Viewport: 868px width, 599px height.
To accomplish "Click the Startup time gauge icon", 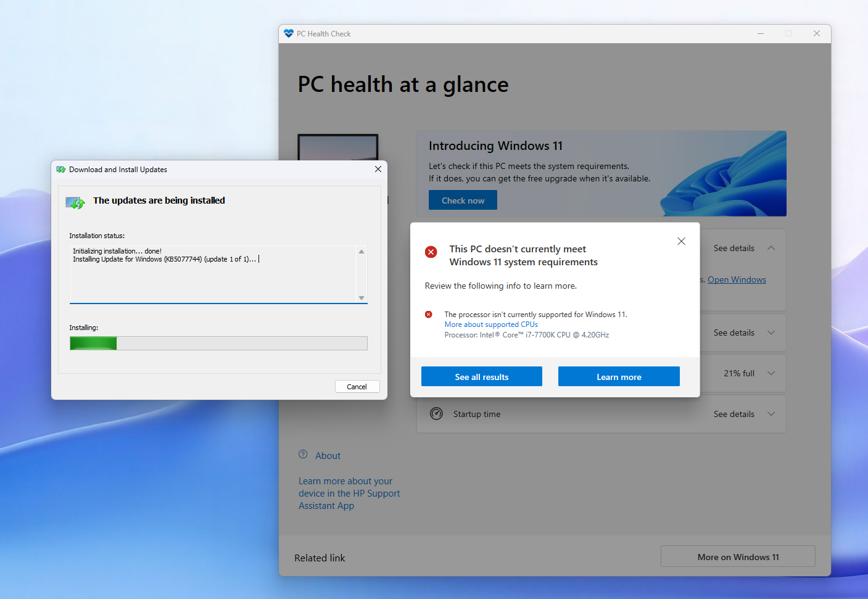I will coord(436,414).
